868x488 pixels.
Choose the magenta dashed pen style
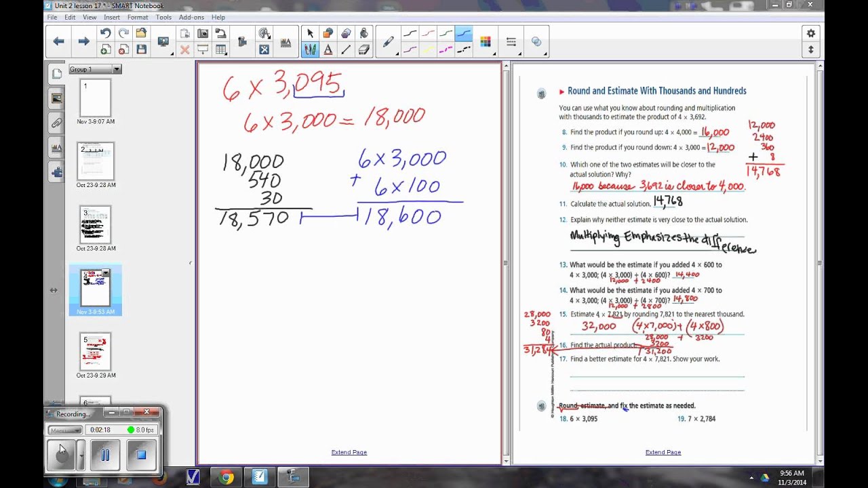click(x=446, y=49)
